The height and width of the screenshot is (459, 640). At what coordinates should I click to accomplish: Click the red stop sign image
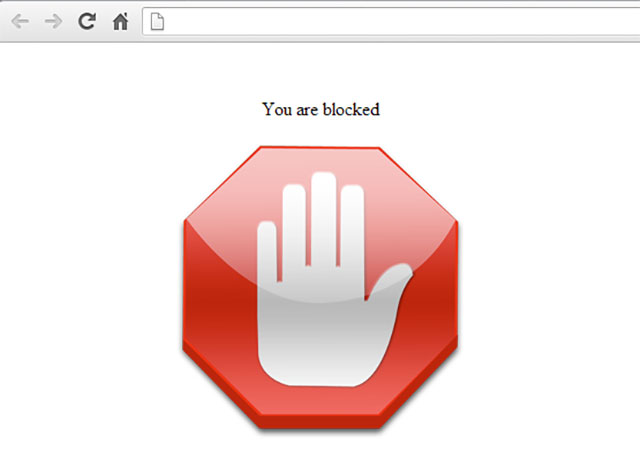point(320,289)
